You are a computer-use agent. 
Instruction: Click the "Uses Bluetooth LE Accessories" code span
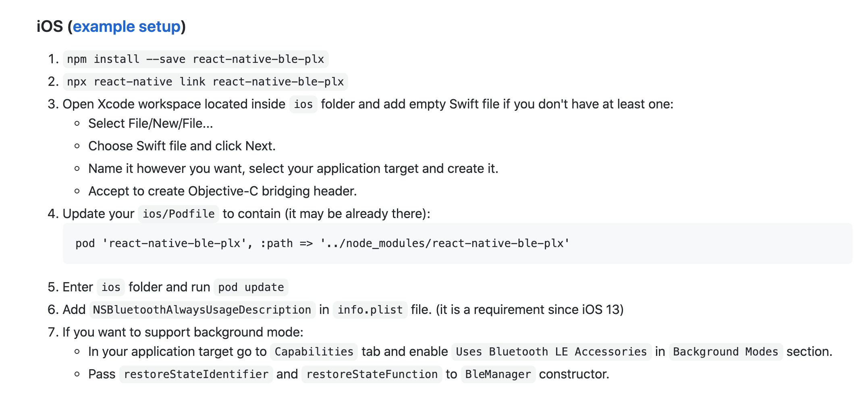[551, 351]
